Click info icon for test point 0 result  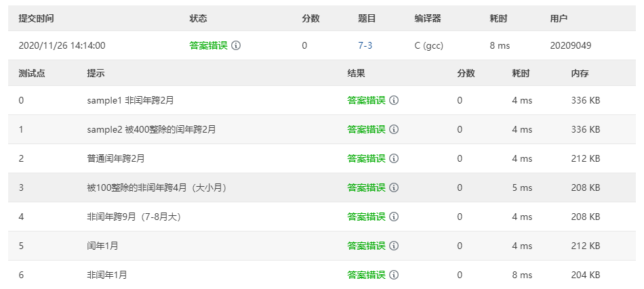pyautogui.click(x=394, y=100)
